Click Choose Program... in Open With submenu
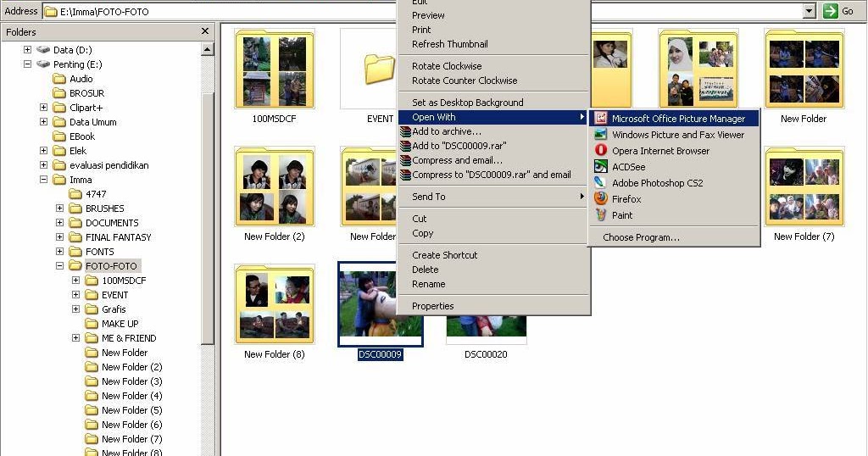The image size is (868, 456). tap(674, 237)
